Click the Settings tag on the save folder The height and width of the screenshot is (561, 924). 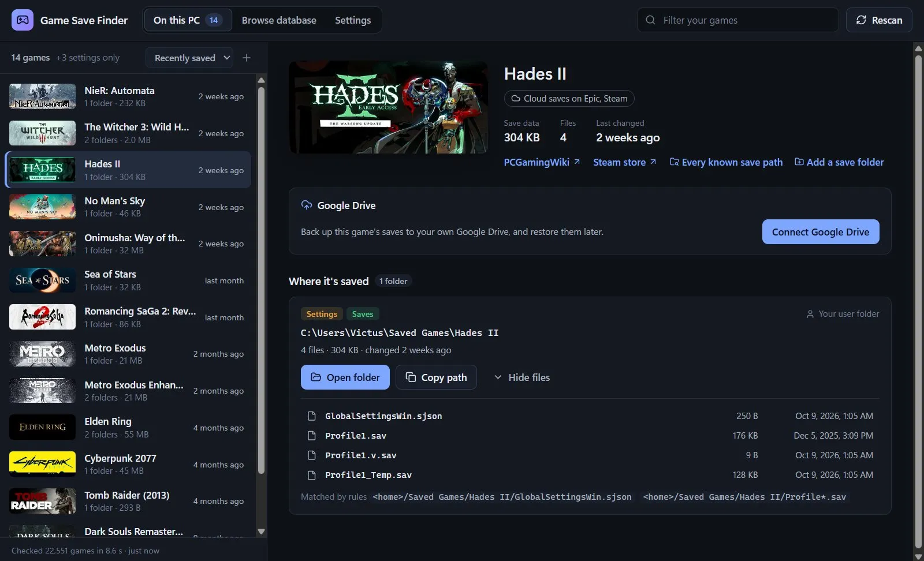click(x=322, y=314)
